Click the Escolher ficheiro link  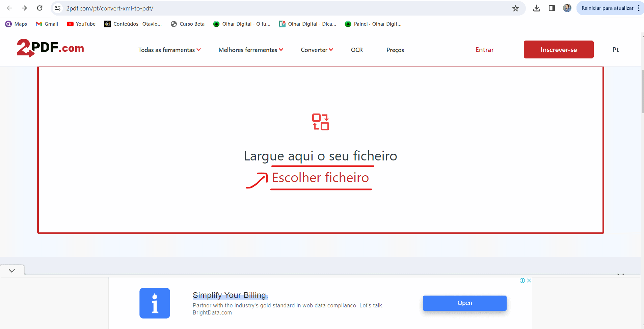click(320, 178)
